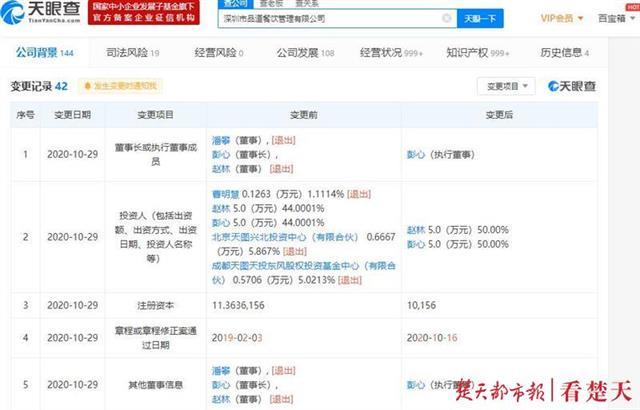The height and width of the screenshot is (410, 640).
Task: Switch to the 公司背景 tab
Action: (44, 53)
